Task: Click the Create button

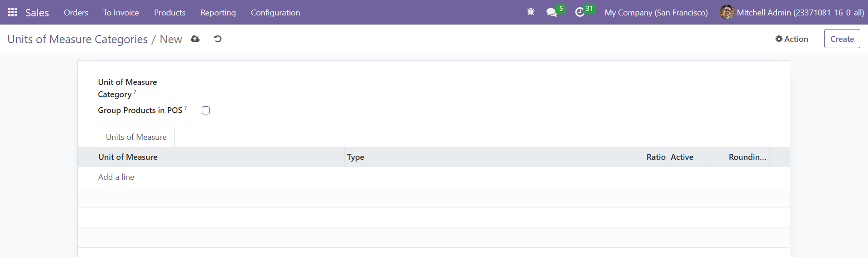Action: [842, 39]
